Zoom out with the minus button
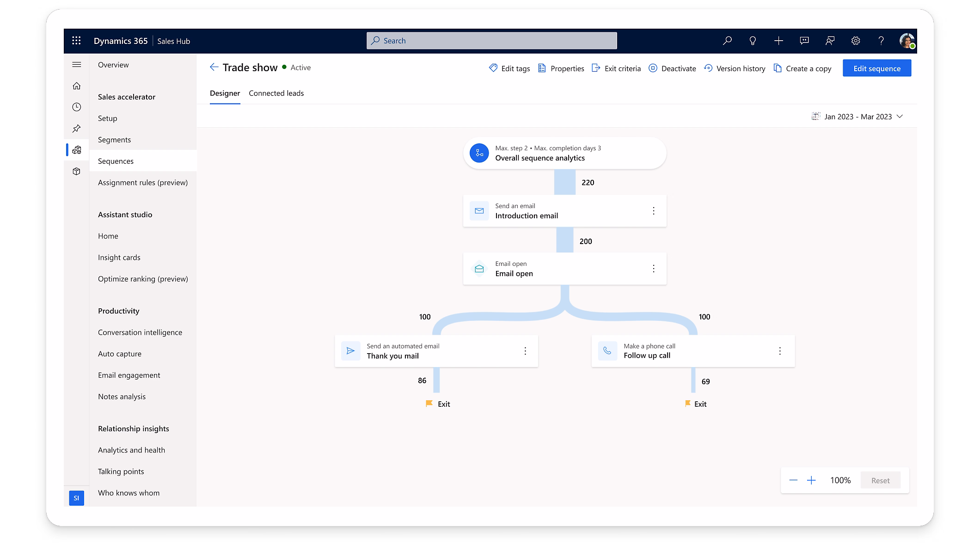Viewport: 980px width, 551px height. tap(793, 480)
